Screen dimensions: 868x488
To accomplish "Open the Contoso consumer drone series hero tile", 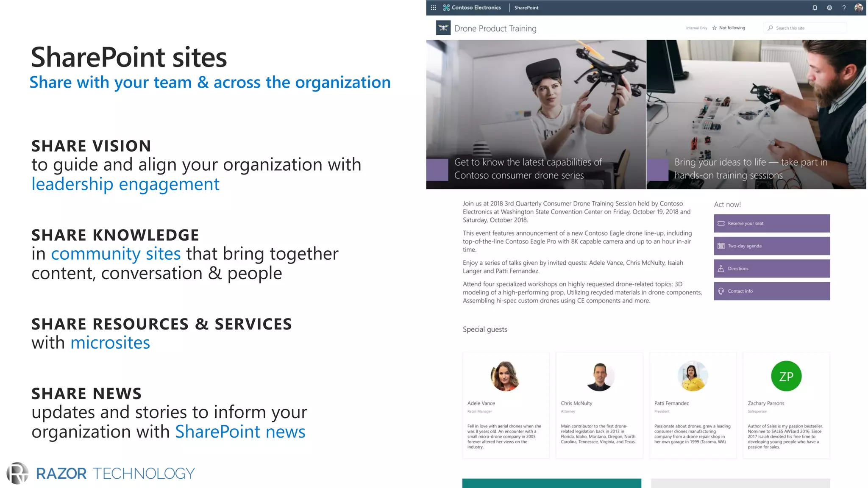I will coord(536,114).
